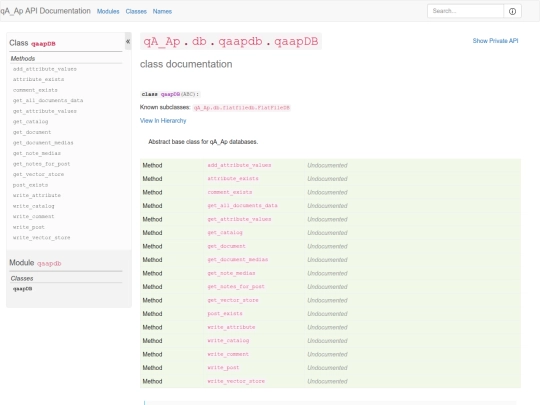The image size is (540, 405).
Task: Open get_vector_store in methods table
Action: point(233,300)
